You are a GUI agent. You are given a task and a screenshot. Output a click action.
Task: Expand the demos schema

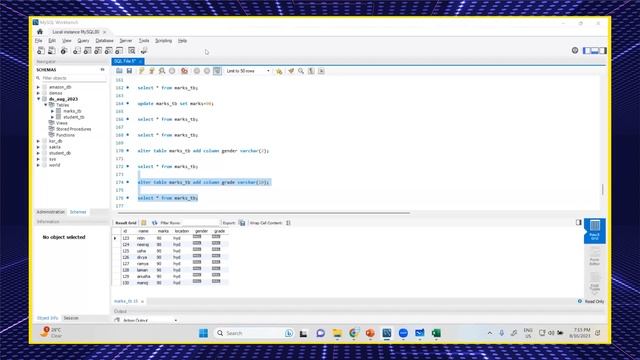38,93
